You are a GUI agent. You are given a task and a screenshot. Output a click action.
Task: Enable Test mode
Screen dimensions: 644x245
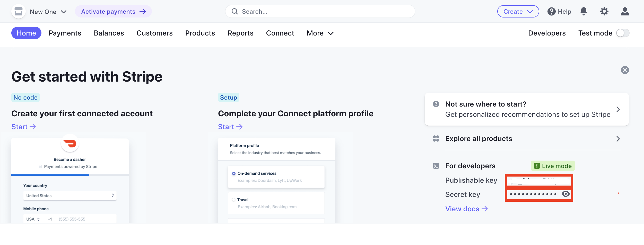pyautogui.click(x=623, y=33)
